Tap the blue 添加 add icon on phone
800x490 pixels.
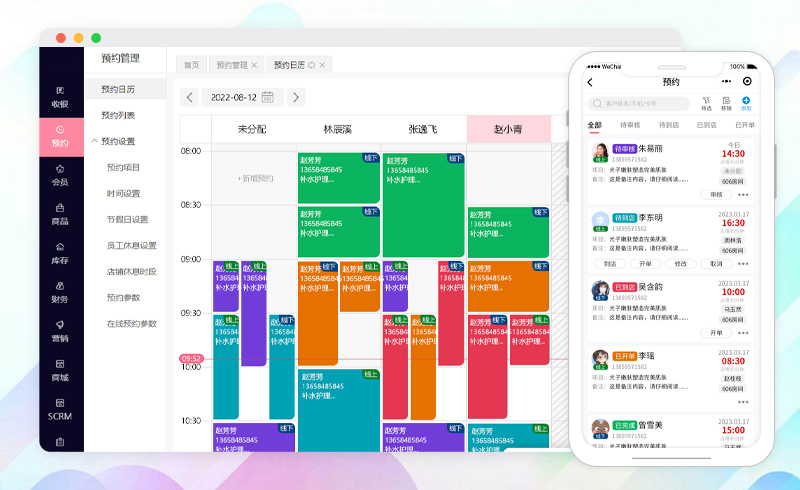click(745, 102)
